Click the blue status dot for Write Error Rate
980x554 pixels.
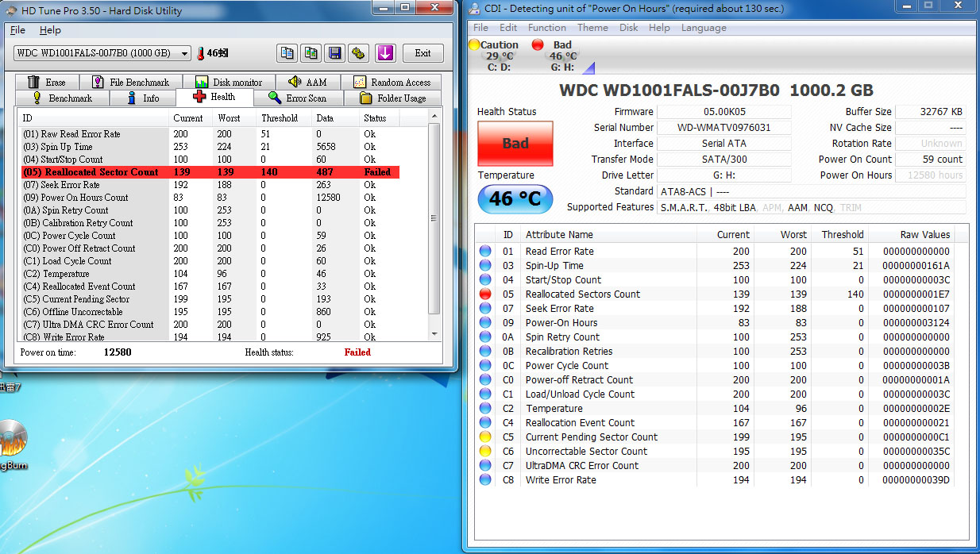click(485, 479)
